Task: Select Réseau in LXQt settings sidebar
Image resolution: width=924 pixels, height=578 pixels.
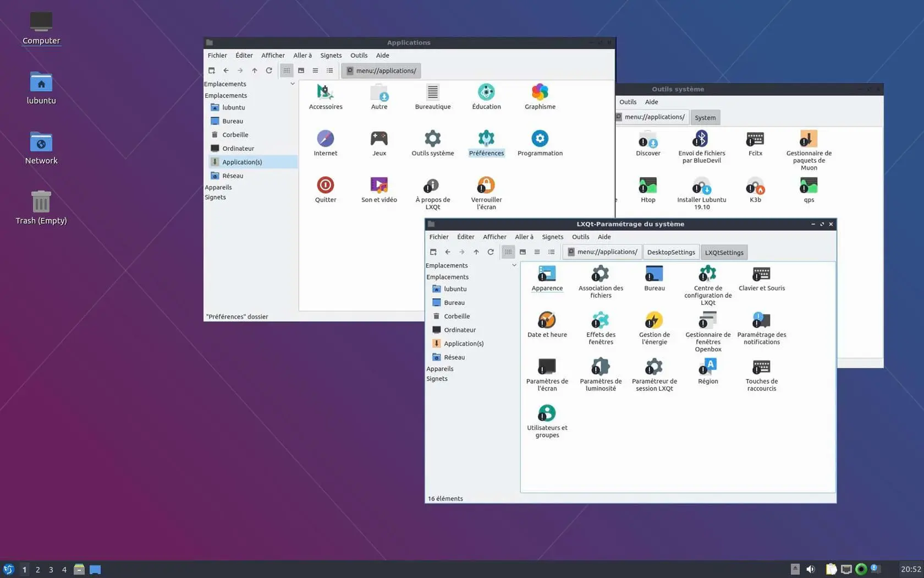Action: 454,357
